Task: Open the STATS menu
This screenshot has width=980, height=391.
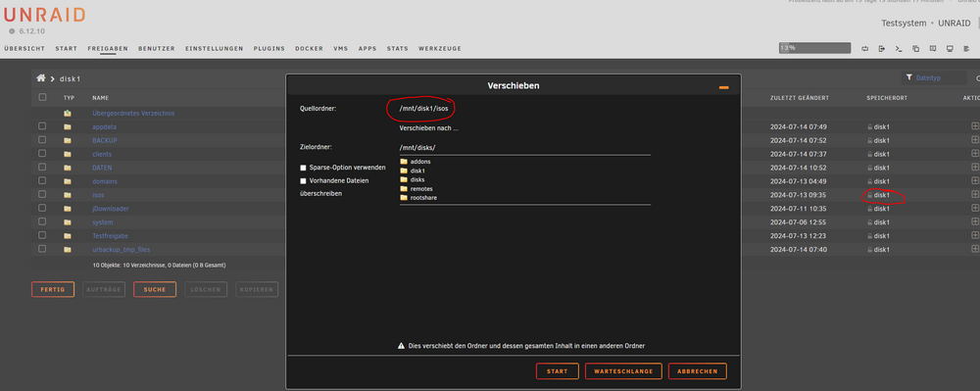Action: [x=397, y=48]
